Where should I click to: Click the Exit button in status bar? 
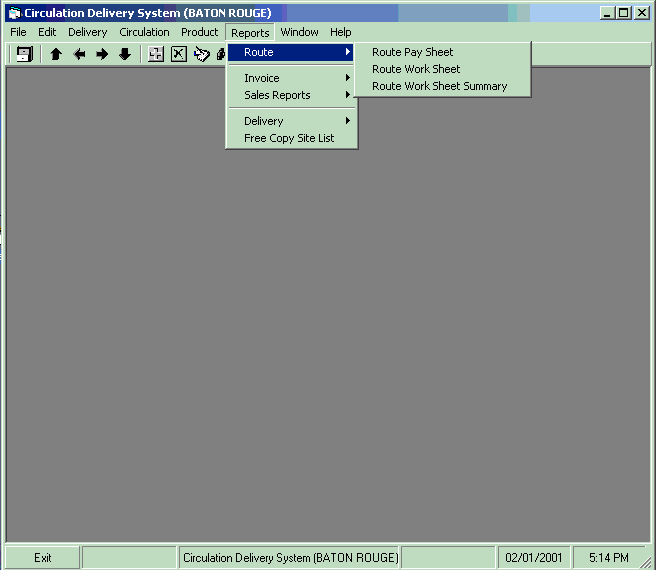[42, 558]
